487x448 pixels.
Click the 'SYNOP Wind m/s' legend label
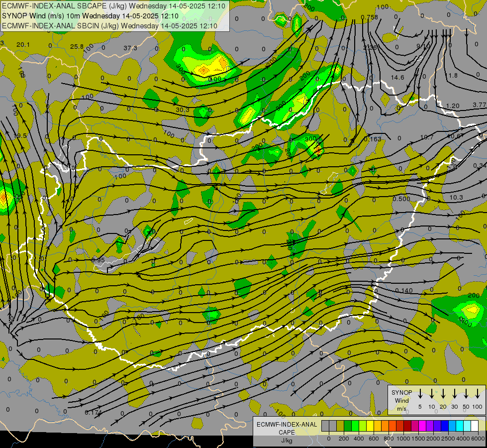coord(401,400)
